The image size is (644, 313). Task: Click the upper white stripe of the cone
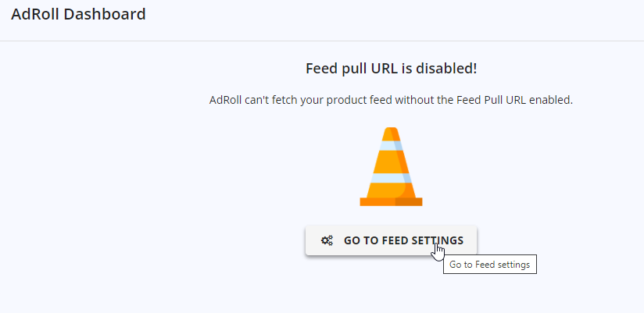point(391,145)
